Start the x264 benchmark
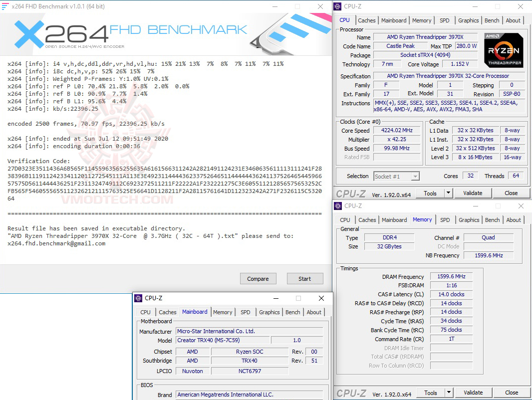 305,279
